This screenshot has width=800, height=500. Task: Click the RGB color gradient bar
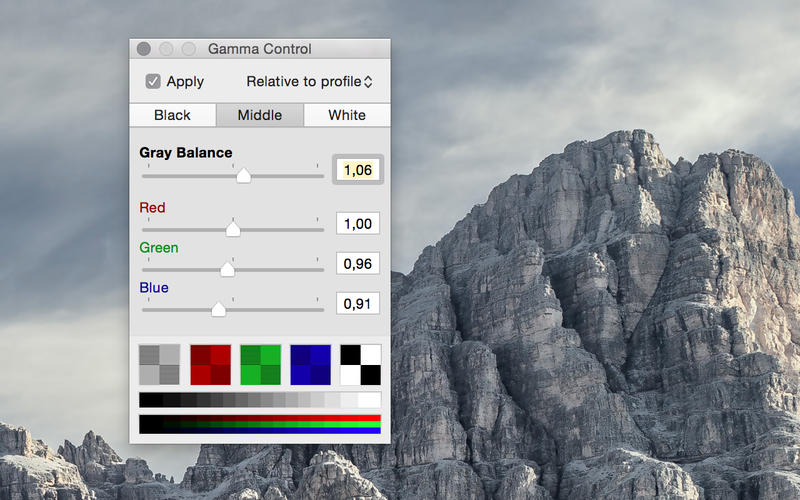coord(260,424)
